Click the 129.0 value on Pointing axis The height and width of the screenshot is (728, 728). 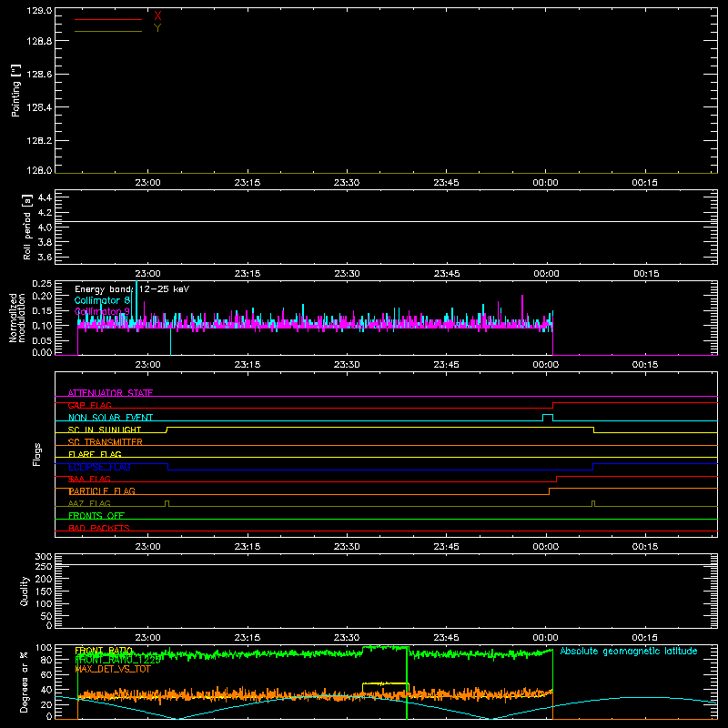click(x=39, y=10)
